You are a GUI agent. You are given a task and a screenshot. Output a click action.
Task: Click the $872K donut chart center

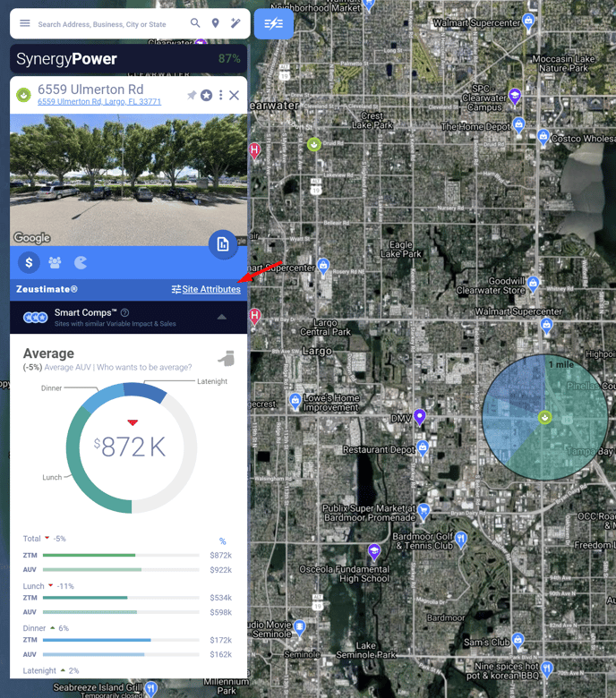click(132, 447)
